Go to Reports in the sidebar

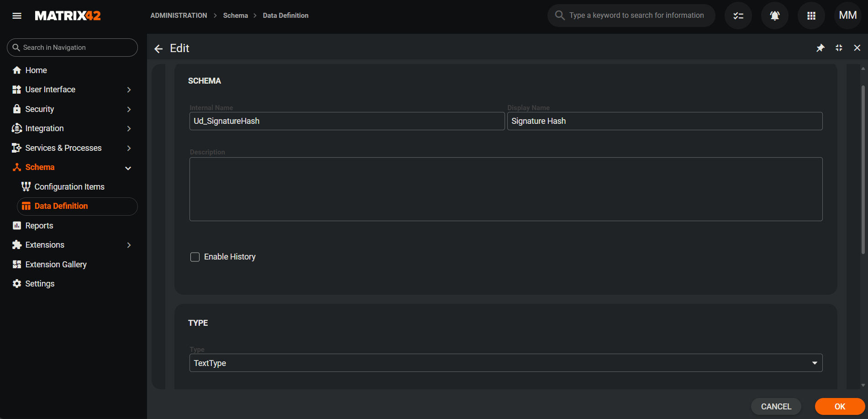(39, 226)
